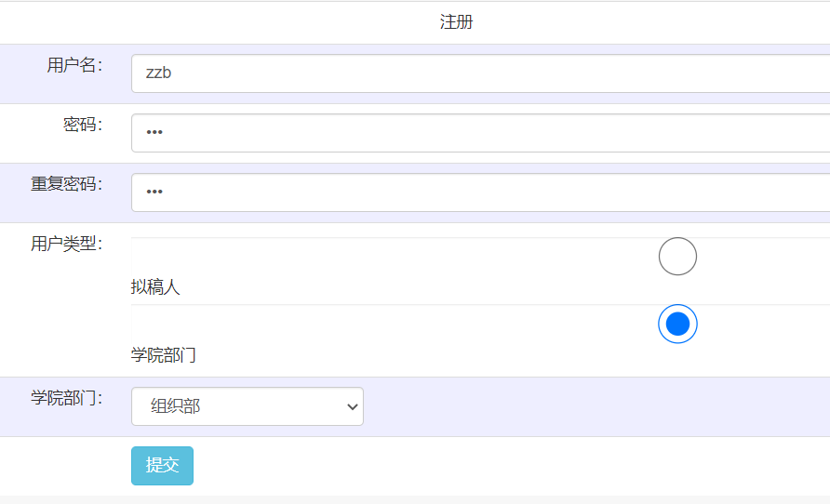
Task: Click the 用户类型: field label
Action: pyautogui.click(x=67, y=244)
